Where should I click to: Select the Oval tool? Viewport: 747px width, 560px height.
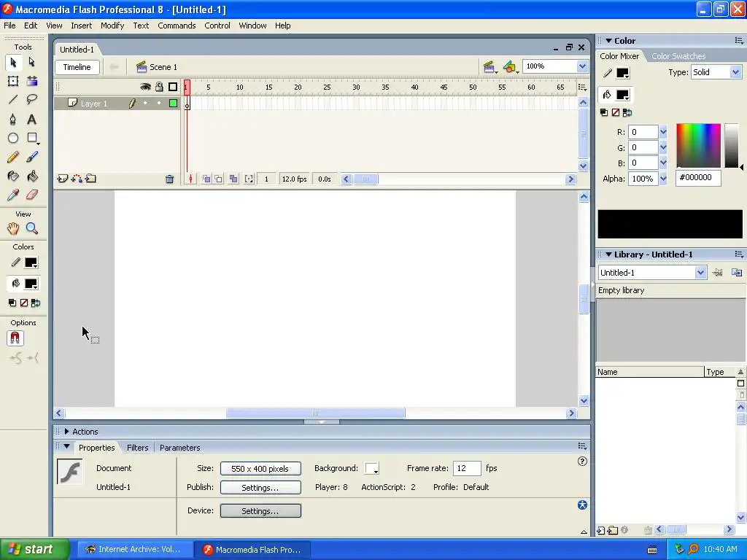[13, 138]
